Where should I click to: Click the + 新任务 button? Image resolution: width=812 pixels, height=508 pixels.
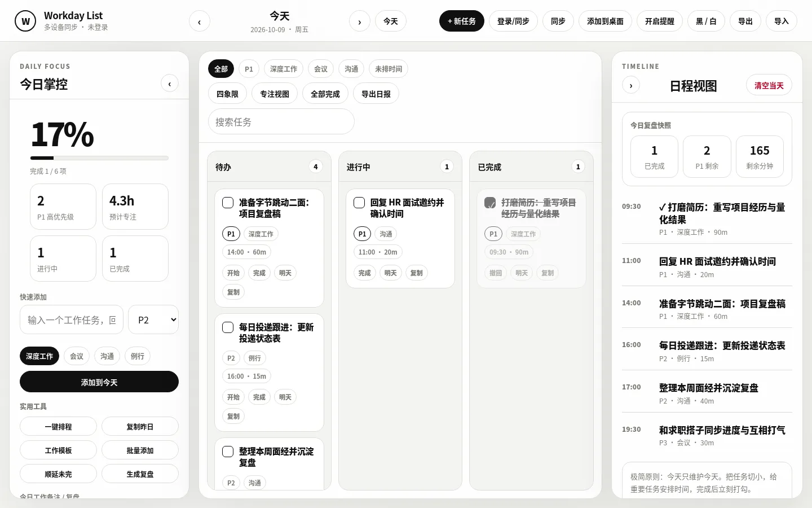click(462, 21)
